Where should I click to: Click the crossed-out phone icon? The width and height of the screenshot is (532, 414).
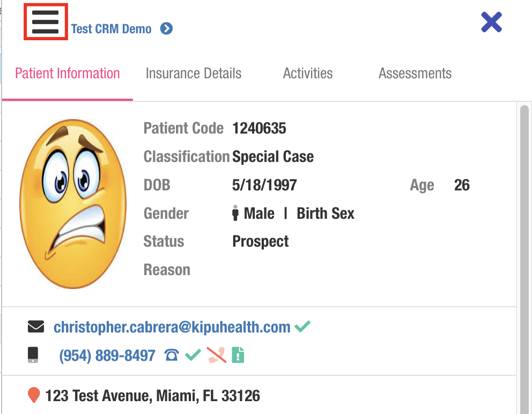pos(216,354)
